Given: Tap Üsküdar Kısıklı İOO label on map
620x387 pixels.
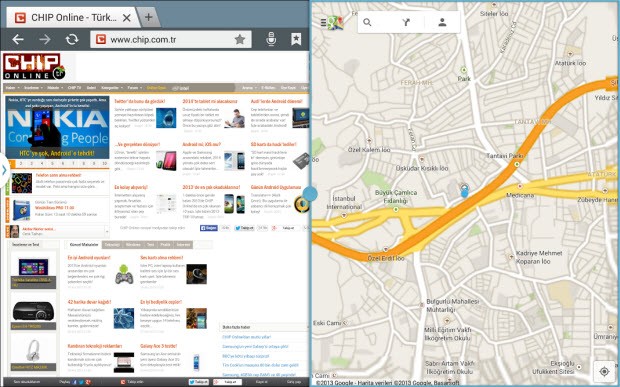Looking at the screenshot, I should point(422,168).
